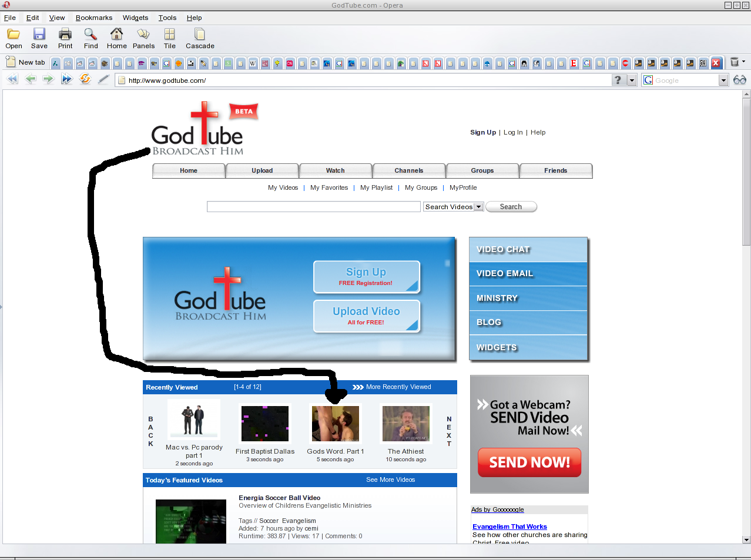Open the View menu
The width and height of the screenshot is (751, 560).
pyautogui.click(x=57, y=18)
